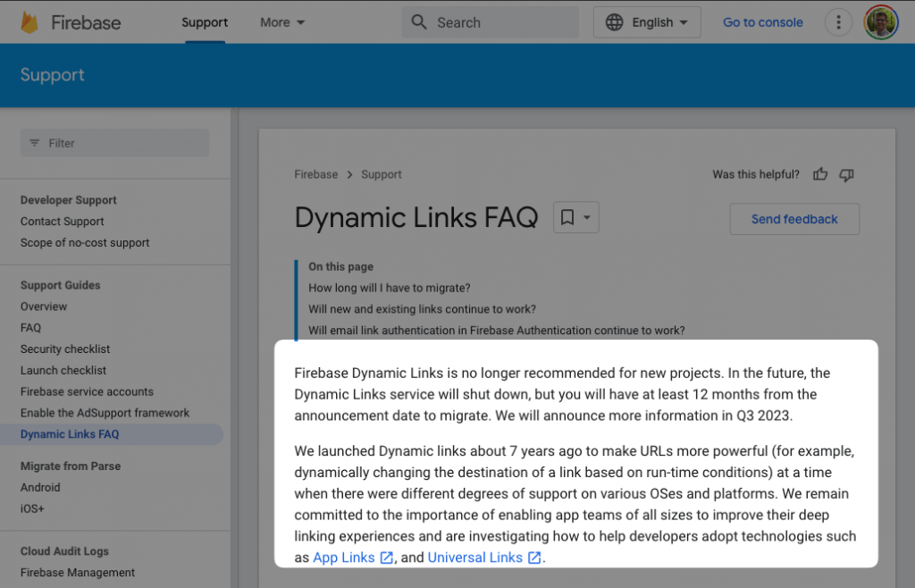Jump to 'How long will I have to migrate?'

pos(390,288)
